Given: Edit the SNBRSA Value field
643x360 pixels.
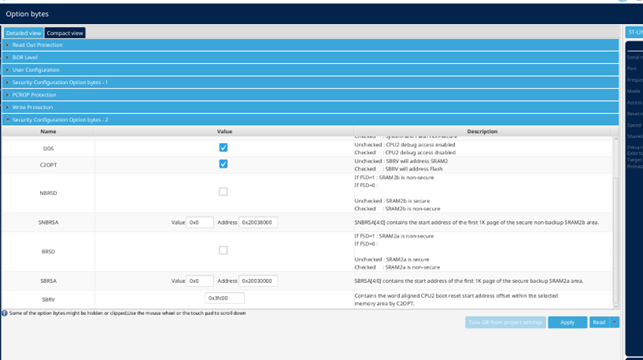Looking at the screenshot, I should pyautogui.click(x=200, y=222).
